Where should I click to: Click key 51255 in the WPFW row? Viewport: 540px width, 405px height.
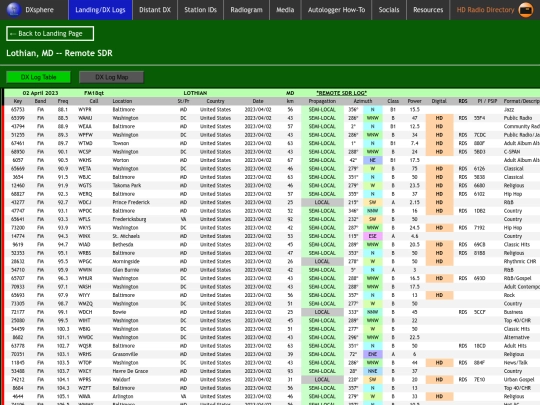point(18,135)
